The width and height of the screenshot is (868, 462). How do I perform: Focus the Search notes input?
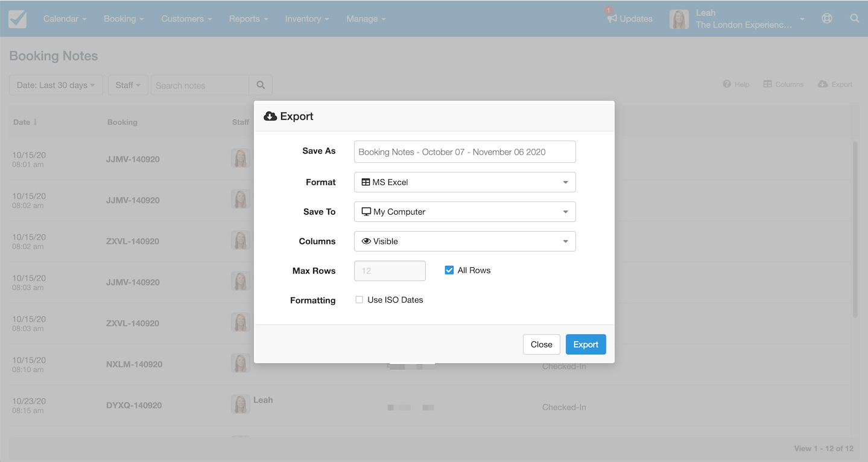tap(200, 85)
